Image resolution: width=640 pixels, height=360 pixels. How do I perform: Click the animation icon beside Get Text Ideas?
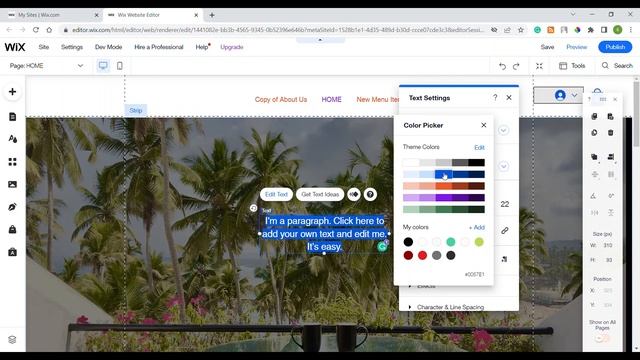[x=354, y=194]
